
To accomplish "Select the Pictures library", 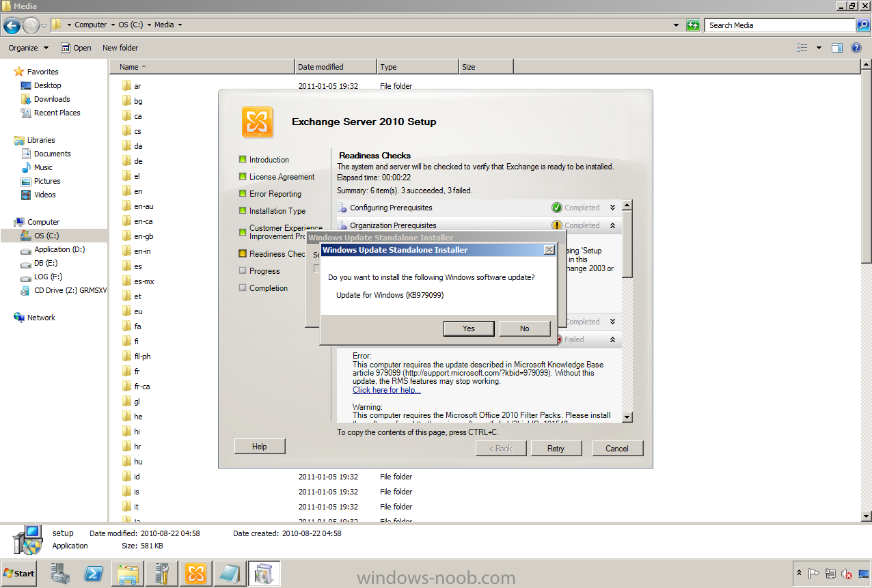I will 47,181.
